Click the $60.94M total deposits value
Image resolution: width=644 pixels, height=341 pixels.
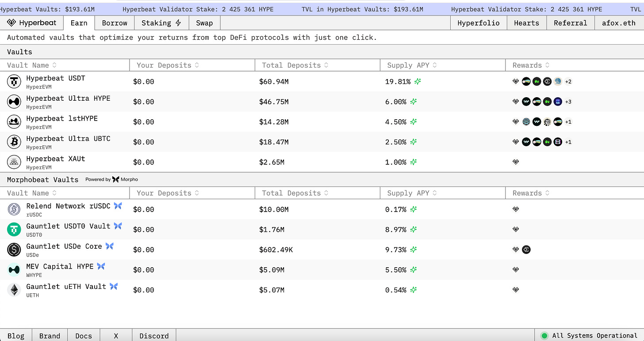(x=274, y=82)
